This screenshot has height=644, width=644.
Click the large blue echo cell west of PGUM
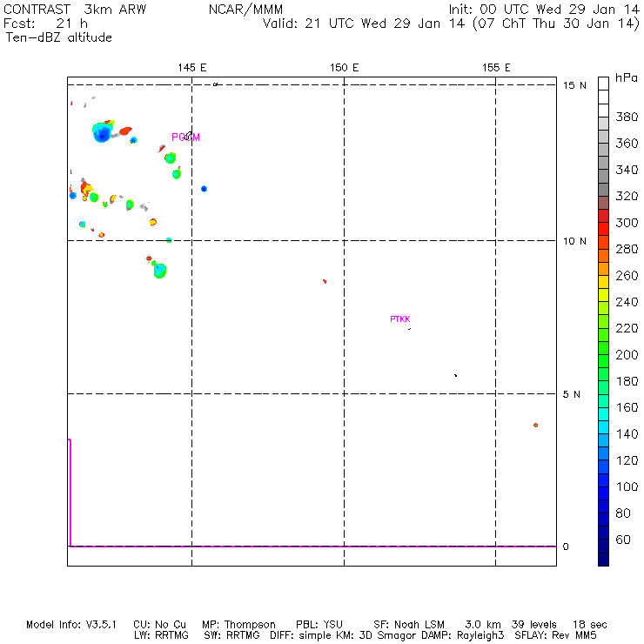coord(102,132)
